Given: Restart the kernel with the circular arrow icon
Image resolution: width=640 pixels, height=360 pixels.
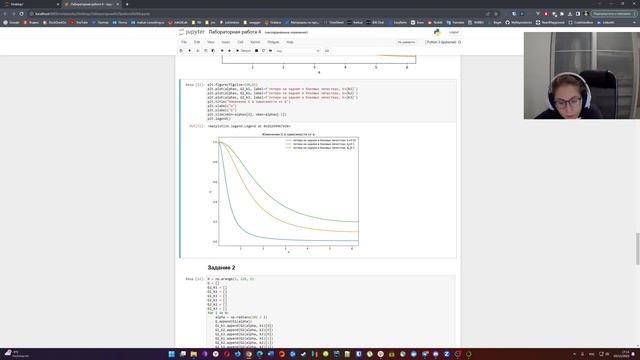Looking at the screenshot, I should 263,51.
